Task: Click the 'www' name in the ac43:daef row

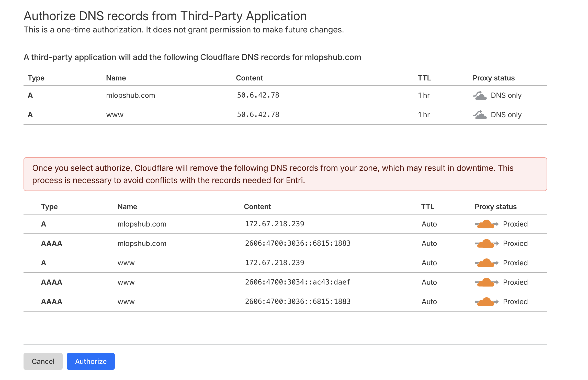Action: coord(126,282)
